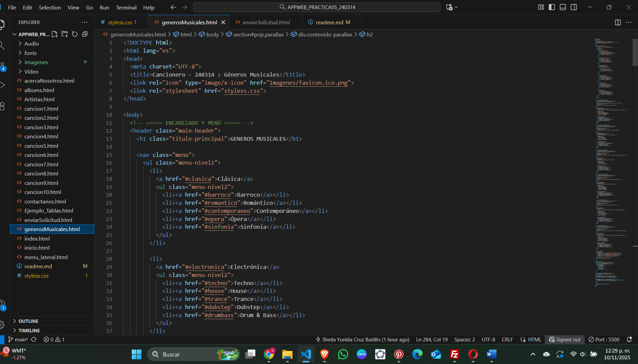Toggle the primary side bar visibility

coord(552,7)
